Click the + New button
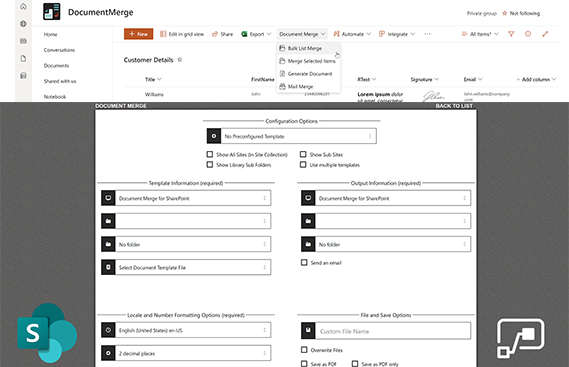 [139, 34]
